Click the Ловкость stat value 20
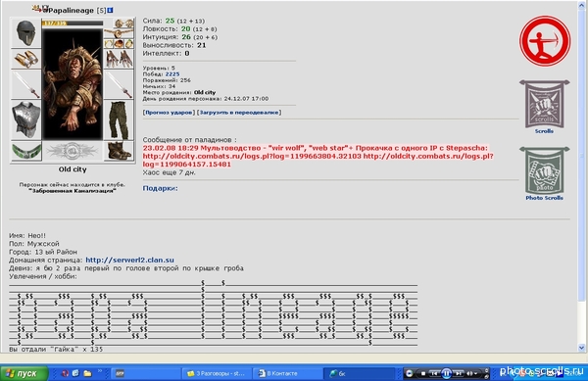This screenshot has height=381, width=588. 185,28
